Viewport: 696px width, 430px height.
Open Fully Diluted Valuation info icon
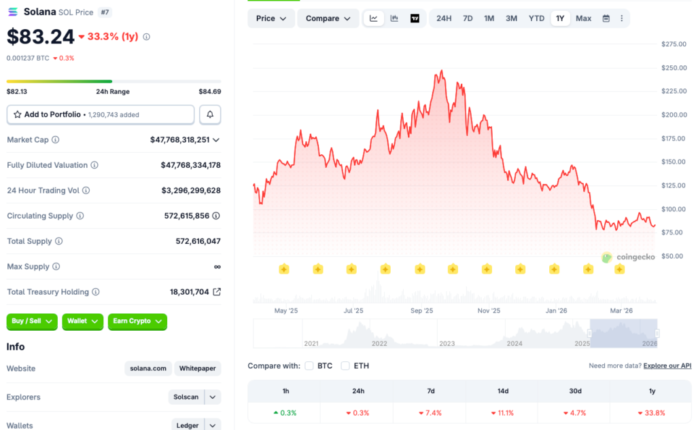click(95, 165)
